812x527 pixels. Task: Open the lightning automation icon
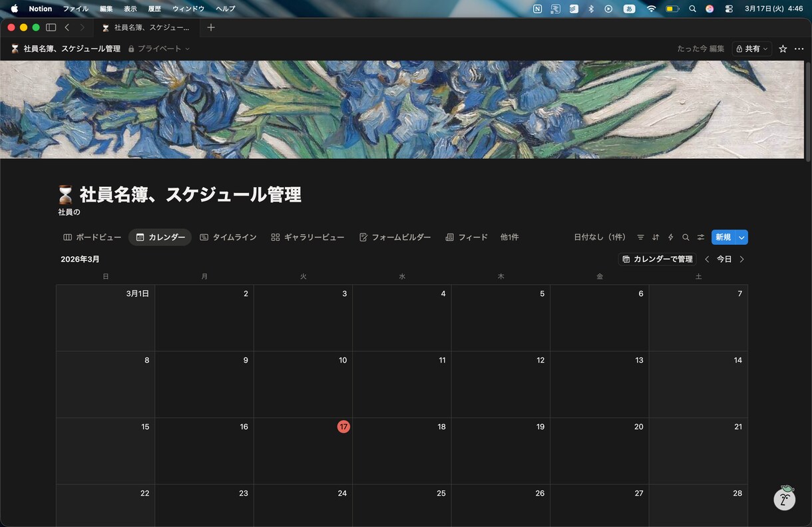pyautogui.click(x=670, y=237)
